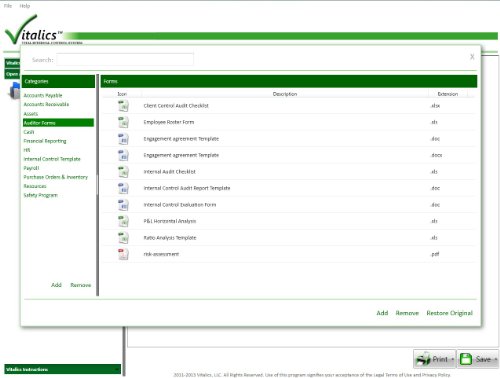Click the Description column header

(x=285, y=94)
